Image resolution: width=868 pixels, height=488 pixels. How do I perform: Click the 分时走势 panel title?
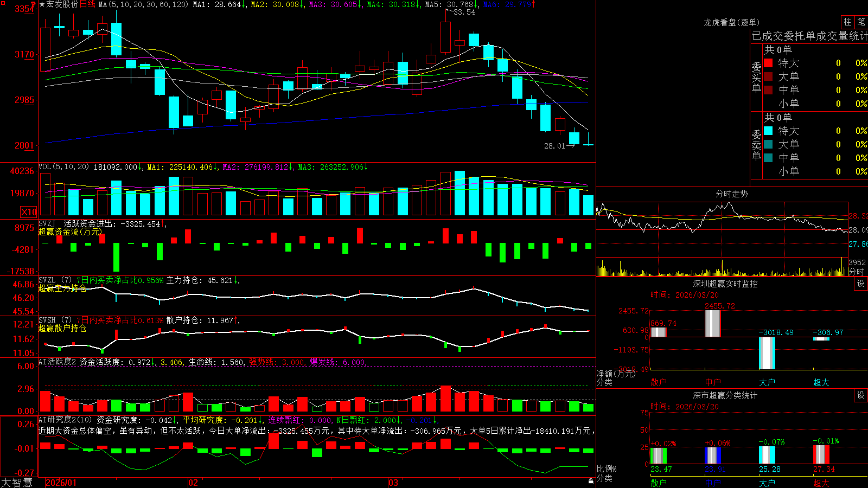(731, 194)
